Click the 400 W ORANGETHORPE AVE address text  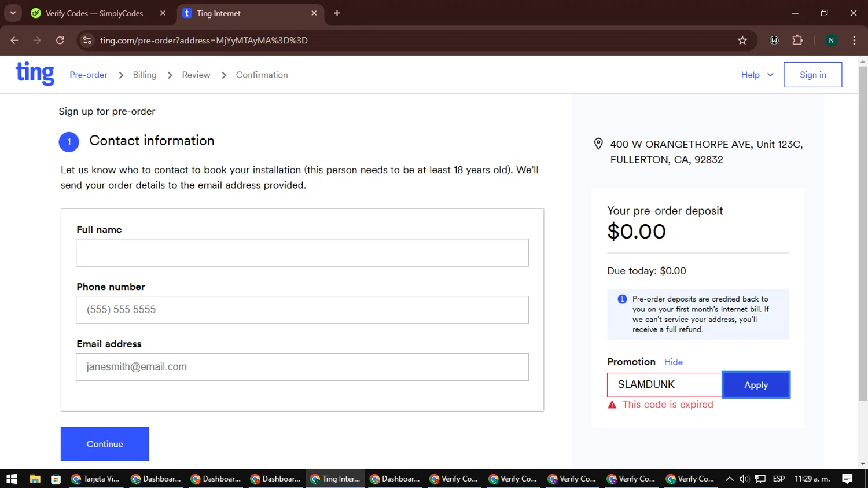tap(706, 152)
